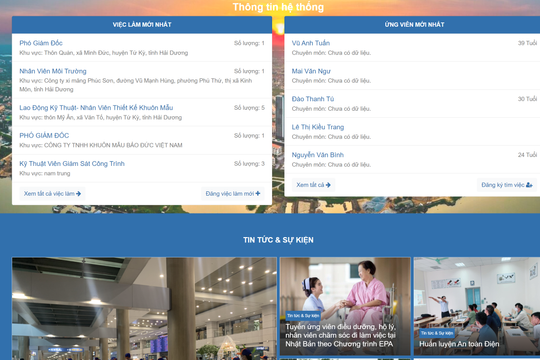The height and width of the screenshot is (360, 540).
Task: Open the Phó Giám Đốc job listing
Action: pos(41,43)
